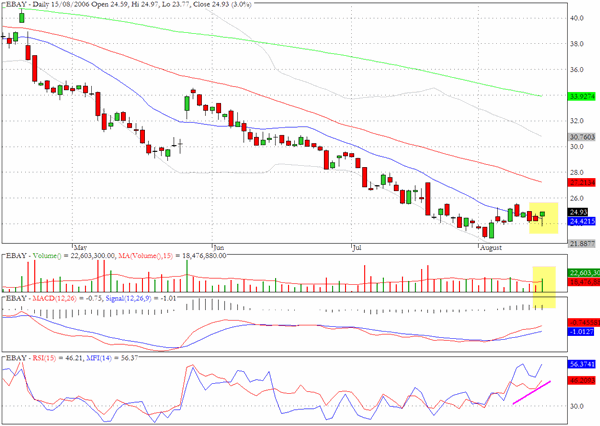Image resolution: width=600 pixels, height=426 pixels.
Task: Click the EBAY Daily chart title text
Action: point(128,5)
